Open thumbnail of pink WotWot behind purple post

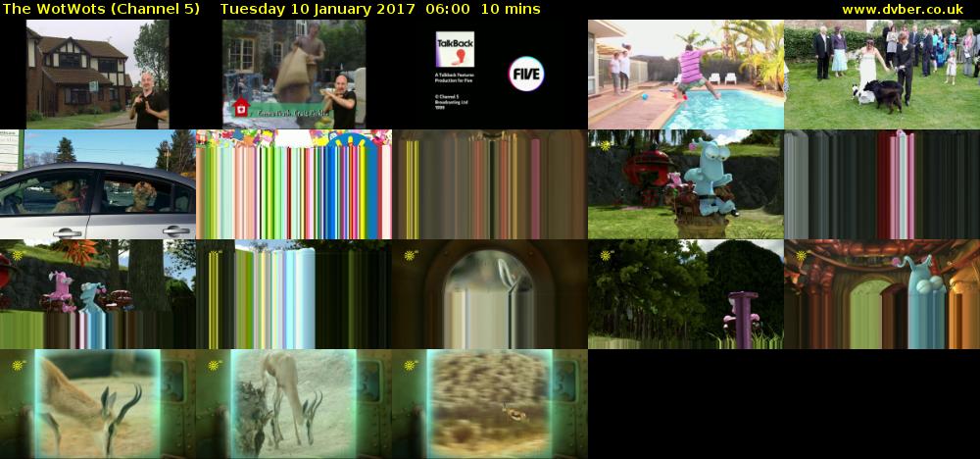tap(686, 294)
